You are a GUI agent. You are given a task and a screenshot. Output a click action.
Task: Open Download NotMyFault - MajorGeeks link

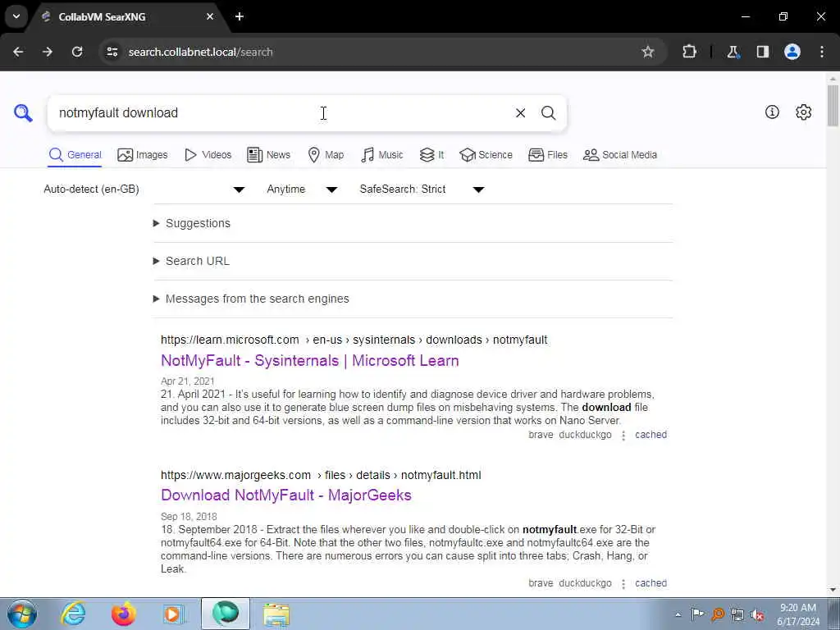click(x=286, y=495)
